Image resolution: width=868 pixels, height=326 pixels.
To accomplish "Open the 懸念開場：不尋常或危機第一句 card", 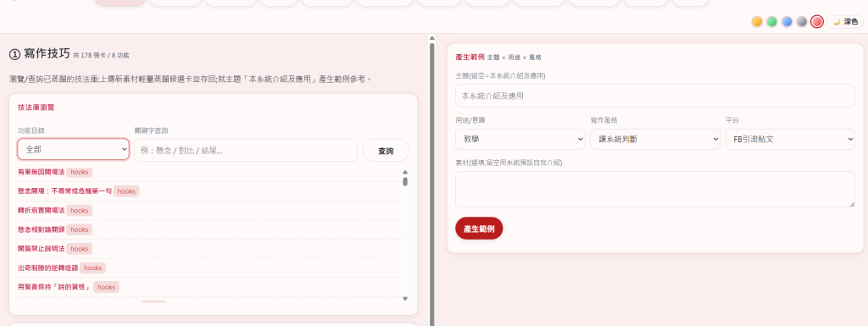I will click(64, 191).
